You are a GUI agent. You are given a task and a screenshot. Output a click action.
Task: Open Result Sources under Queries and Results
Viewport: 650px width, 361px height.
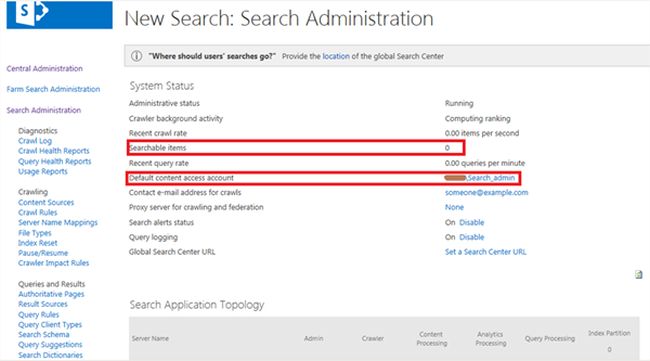pos(43,304)
